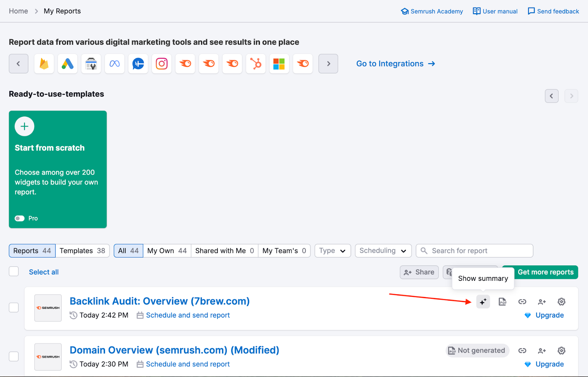Select the Instagram integration icon
The image size is (588, 377).
162,64
